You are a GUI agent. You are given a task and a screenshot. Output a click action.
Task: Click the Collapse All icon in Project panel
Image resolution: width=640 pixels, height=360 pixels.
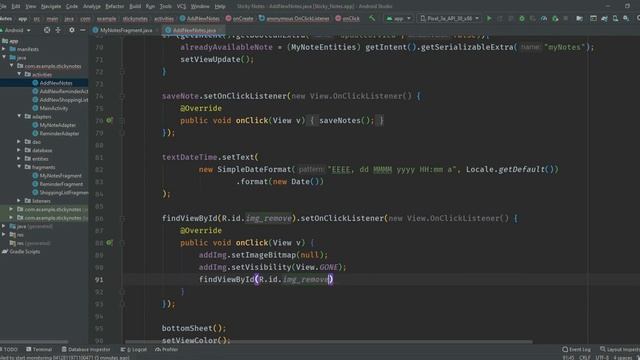58,30
